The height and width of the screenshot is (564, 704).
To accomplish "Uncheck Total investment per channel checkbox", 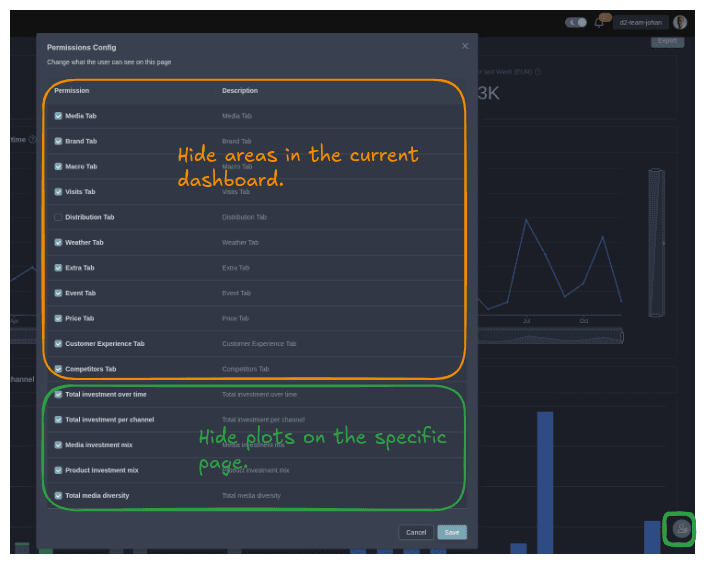I will coord(58,419).
